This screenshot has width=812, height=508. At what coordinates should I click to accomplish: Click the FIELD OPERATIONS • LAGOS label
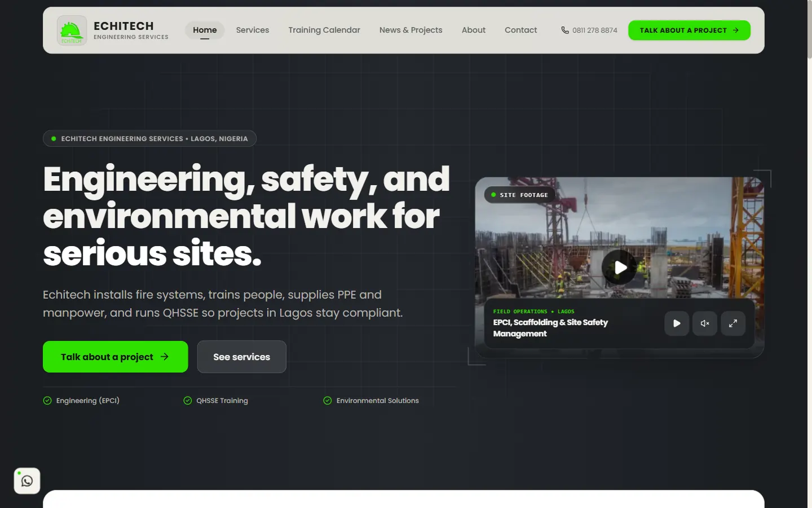[x=533, y=312]
